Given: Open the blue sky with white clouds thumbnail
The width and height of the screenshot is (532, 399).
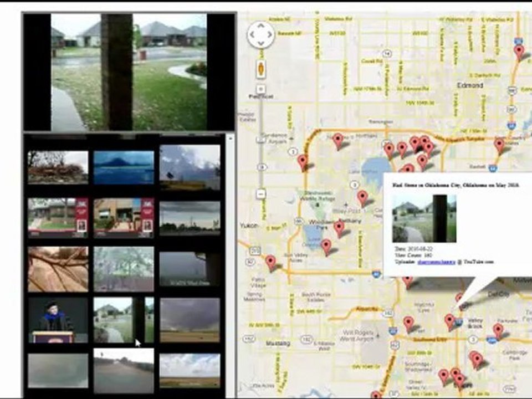Looking at the screenshot, I should [190, 371].
